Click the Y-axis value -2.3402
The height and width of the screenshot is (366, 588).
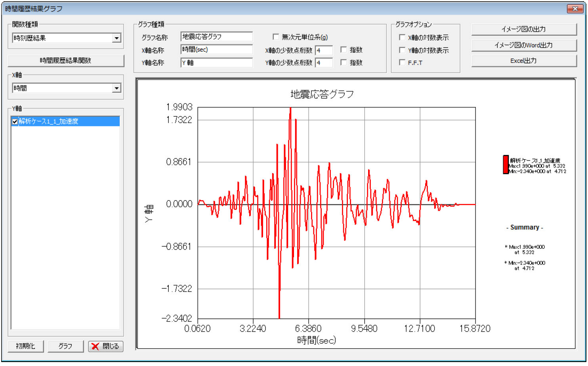pos(177,318)
